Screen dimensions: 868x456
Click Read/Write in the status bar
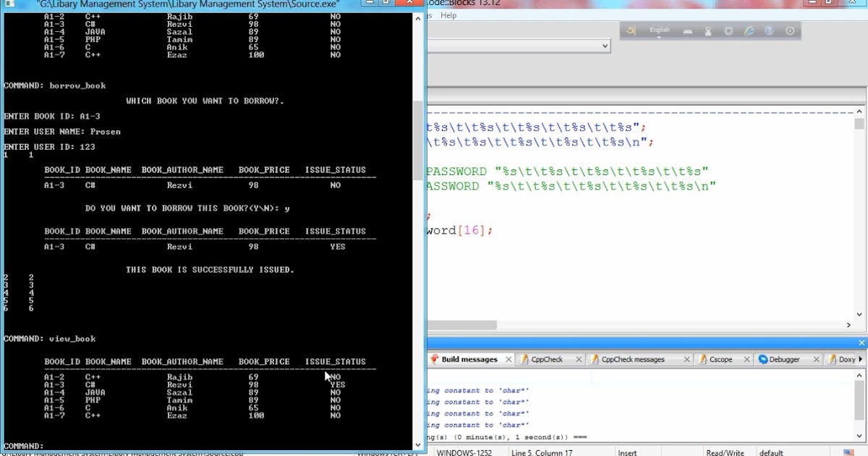click(725, 452)
